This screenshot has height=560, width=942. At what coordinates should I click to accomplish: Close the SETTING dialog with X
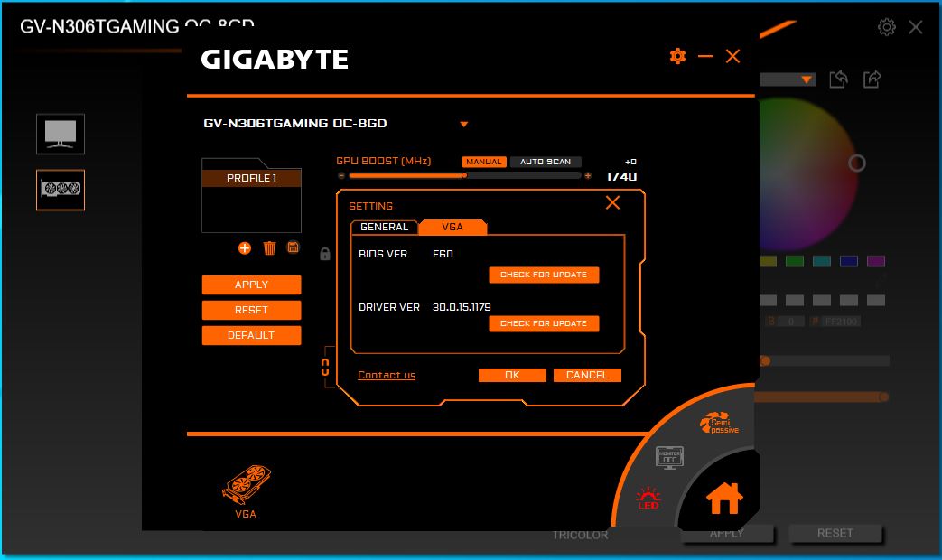pyautogui.click(x=612, y=202)
